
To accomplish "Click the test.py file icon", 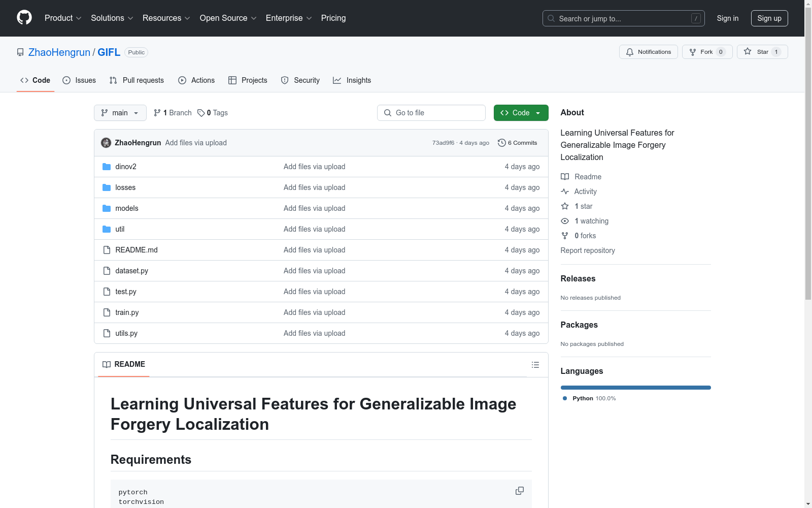I will coord(107,292).
